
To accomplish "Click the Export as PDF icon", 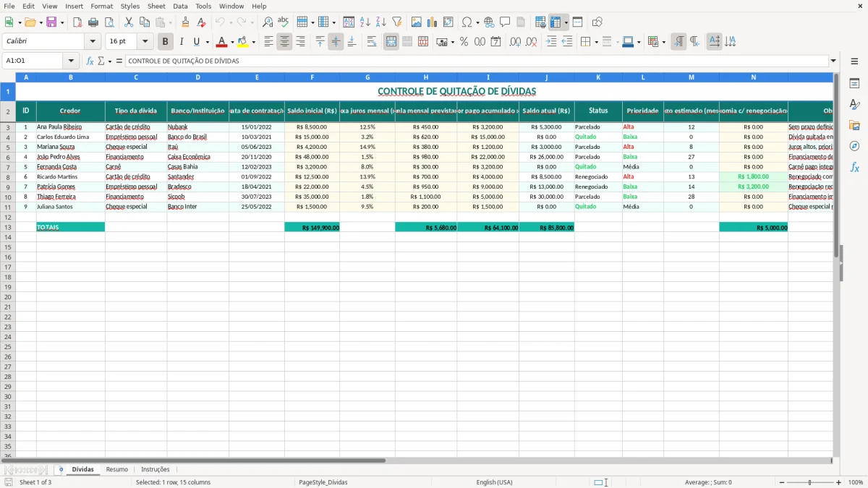I will tap(77, 22).
